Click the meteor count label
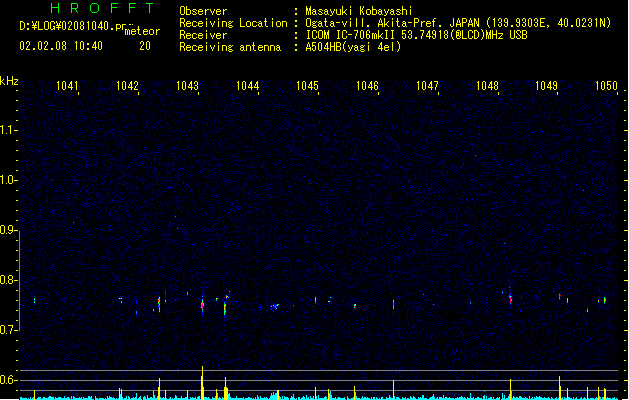The height and width of the screenshot is (400, 629). tap(142, 31)
